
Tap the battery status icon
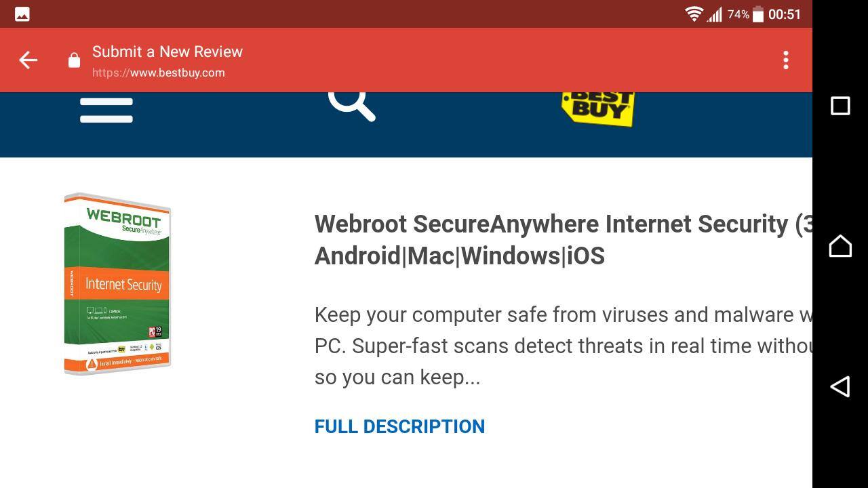758,14
